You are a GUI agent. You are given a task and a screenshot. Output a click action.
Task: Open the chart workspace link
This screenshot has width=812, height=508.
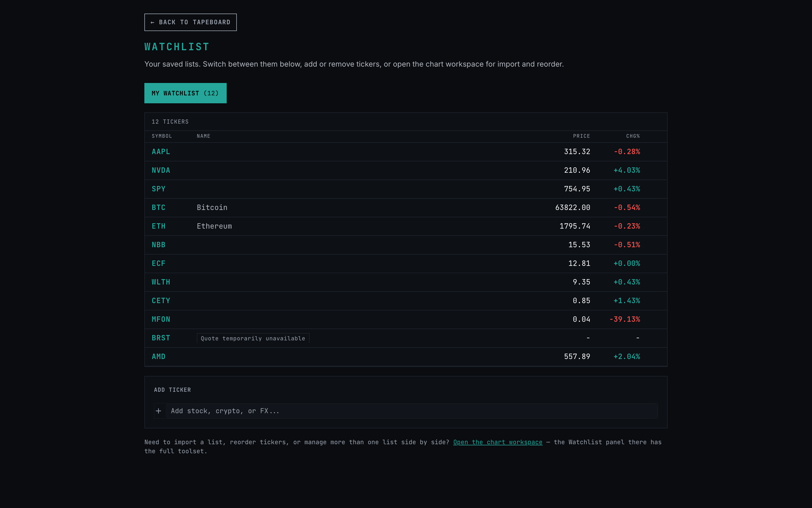[x=498, y=442]
